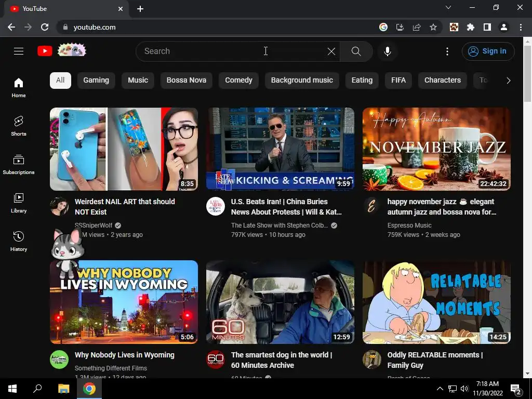This screenshot has height=399, width=532.
Task: Open the Extensions puzzle icon
Action: coord(471,27)
